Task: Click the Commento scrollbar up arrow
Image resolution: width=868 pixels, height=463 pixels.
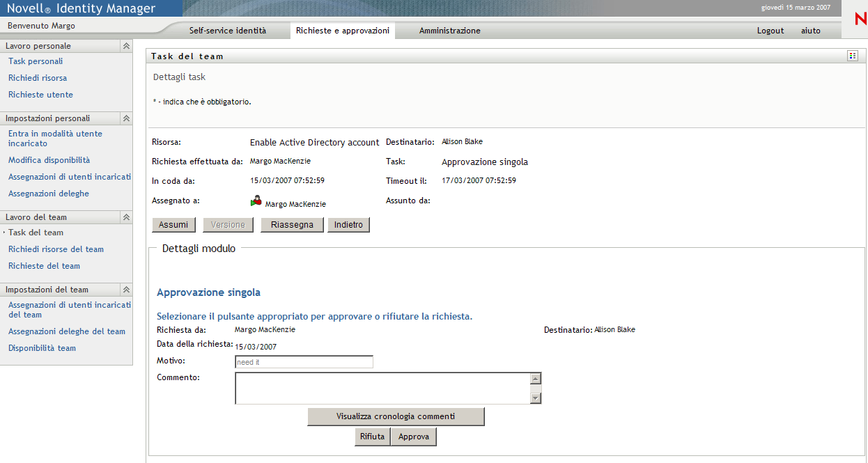Action: (x=536, y=379)
